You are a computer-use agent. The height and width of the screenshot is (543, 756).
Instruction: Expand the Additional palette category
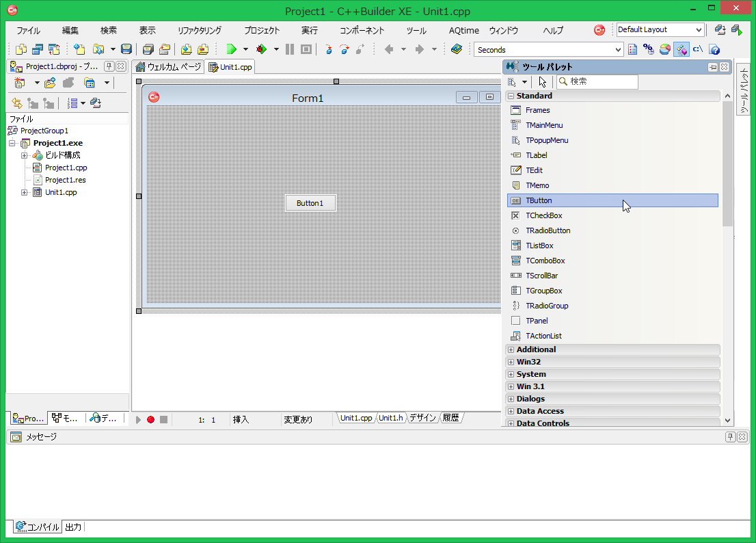click(511, 349)
